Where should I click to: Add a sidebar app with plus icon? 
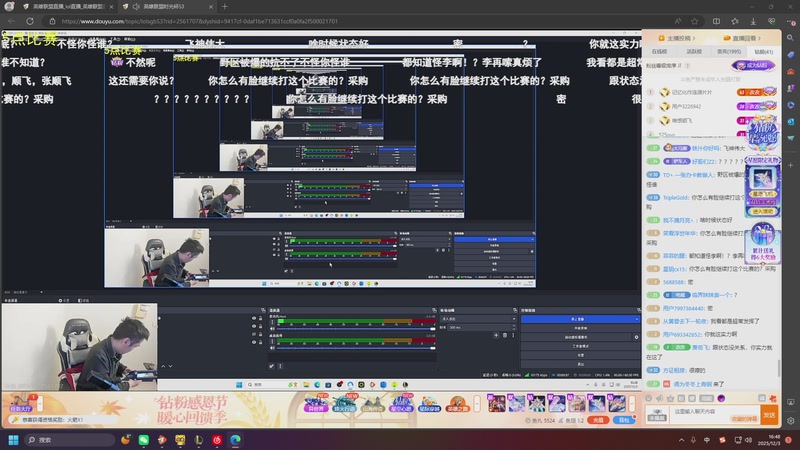pyautogui.click(x=790, y=165)
